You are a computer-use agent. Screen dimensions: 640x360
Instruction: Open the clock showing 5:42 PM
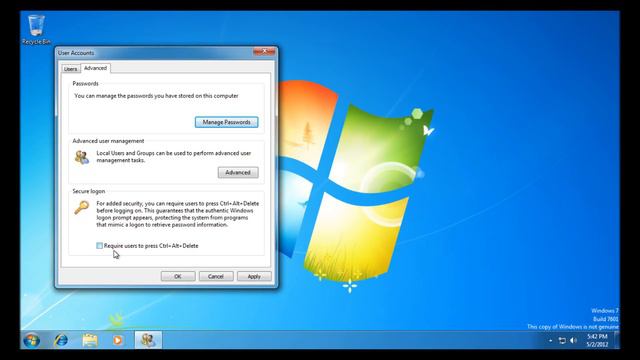[x=597, y=340]
